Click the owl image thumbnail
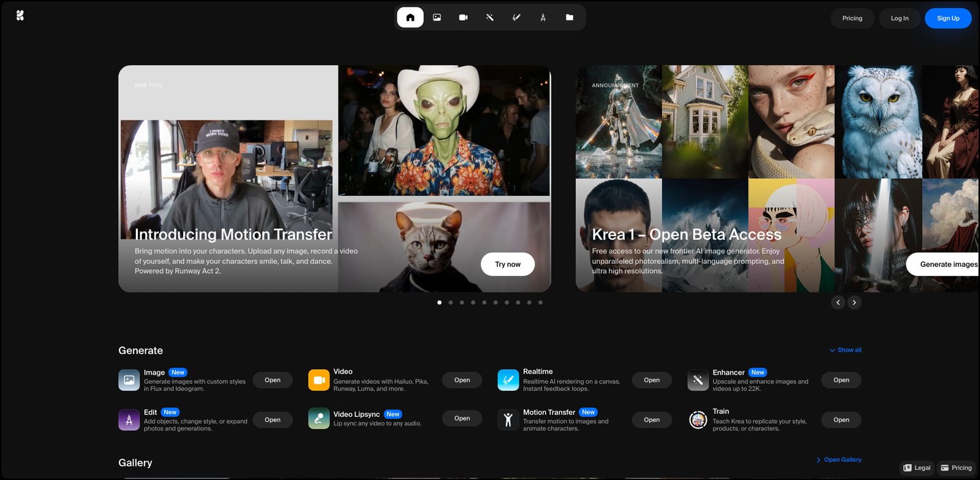Viewport: 980px width, 480px height. (x=878, y=122)
